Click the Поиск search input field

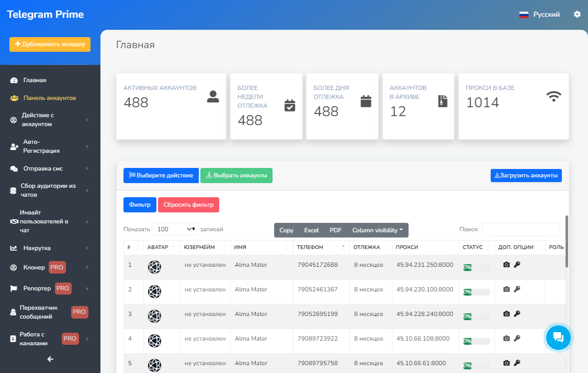coord(520,230)
